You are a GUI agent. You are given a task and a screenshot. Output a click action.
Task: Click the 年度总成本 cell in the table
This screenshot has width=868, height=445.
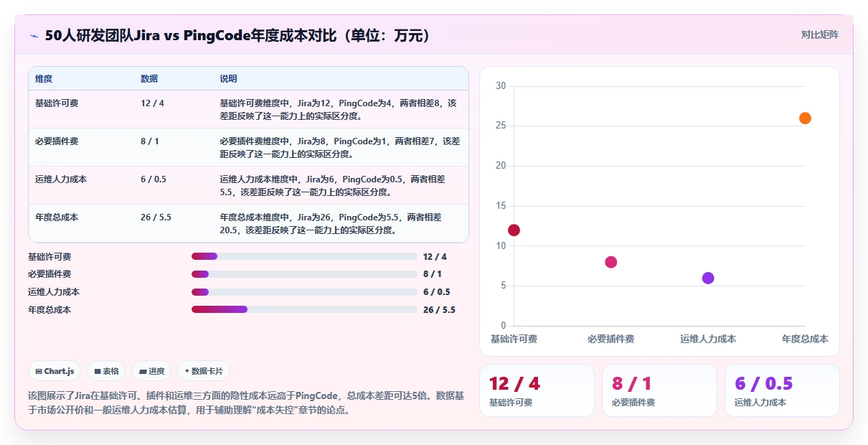(x=57, y=217)
